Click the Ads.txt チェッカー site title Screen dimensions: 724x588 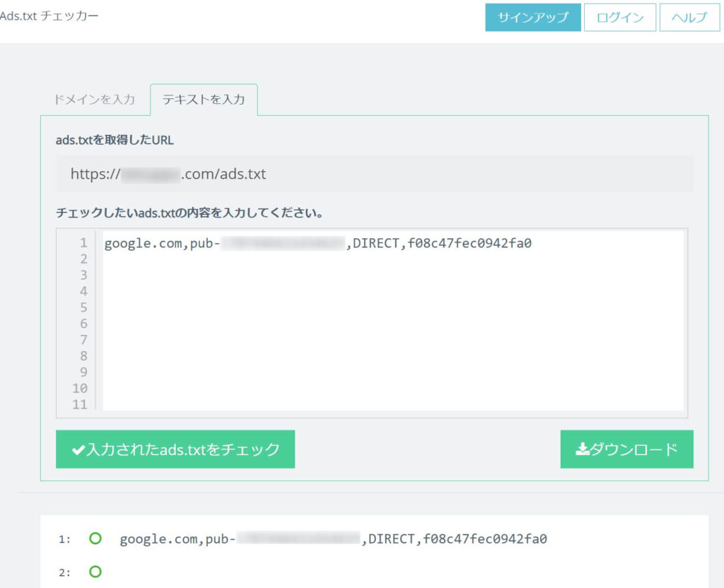tap(49, 16)
